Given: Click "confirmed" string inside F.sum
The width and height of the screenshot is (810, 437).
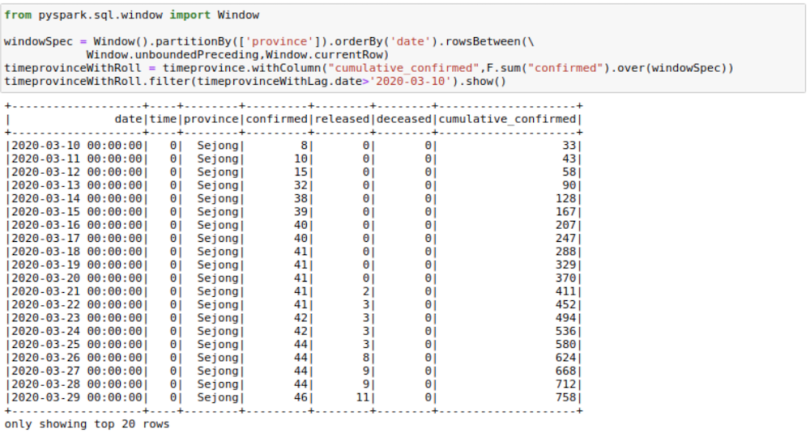Looking at the screenshot, I should 565,68.
